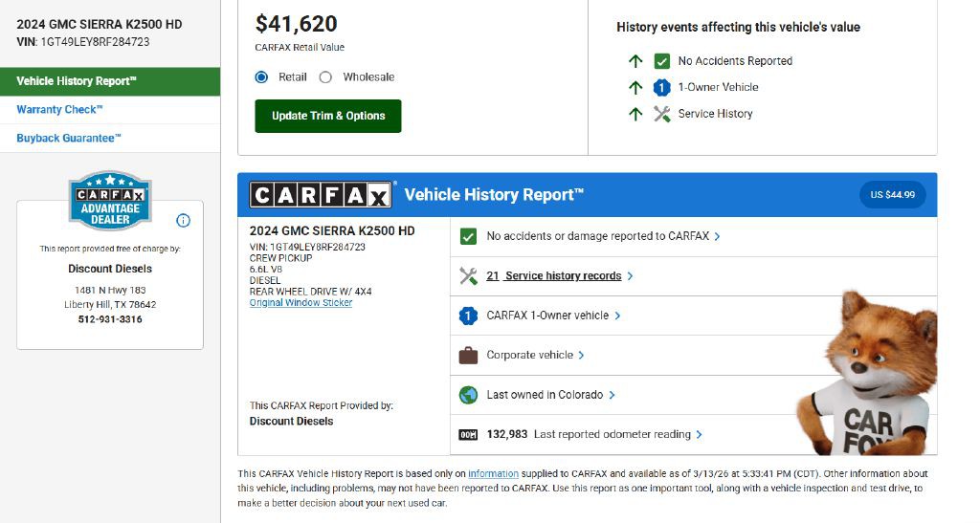This screenshot has height=523, width=980.
Task: Click the green checkmark icon for no accidents
Action: [x=468, y=236]
